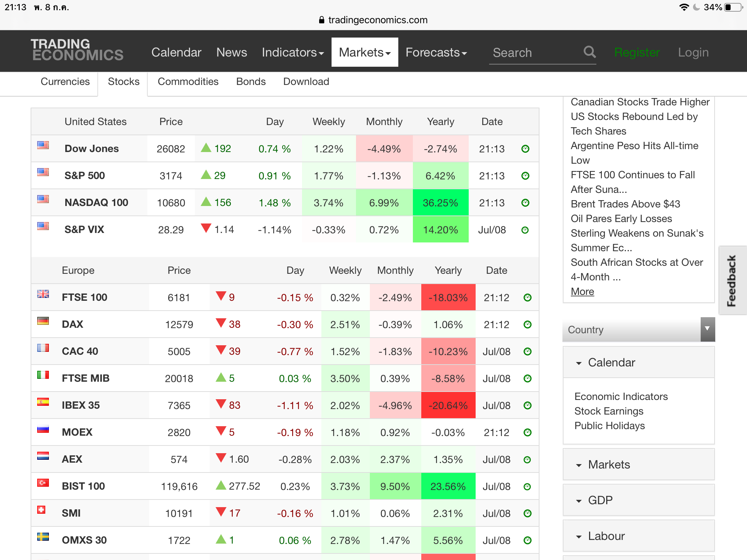Click the green Register link
Viewport: 747px width, 560px height.
637,52
